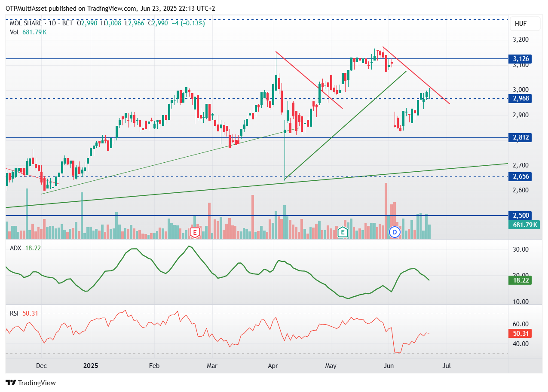Click the red E earnings marker

(195, 233)
